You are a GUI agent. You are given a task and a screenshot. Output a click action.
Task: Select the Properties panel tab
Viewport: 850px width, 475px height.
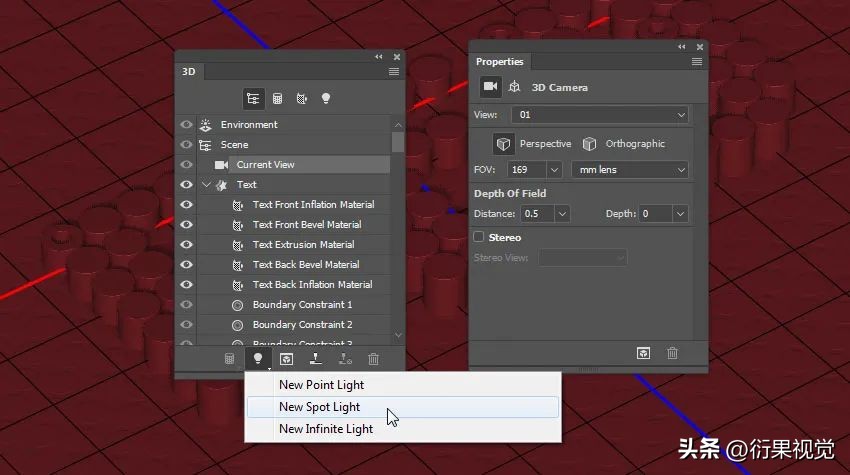click(x=500, y=62)
